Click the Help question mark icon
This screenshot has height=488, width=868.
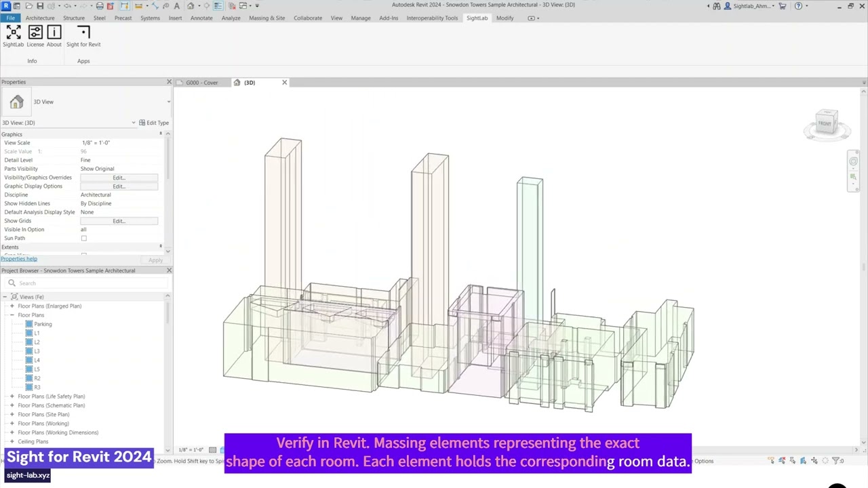click(798, 5)
